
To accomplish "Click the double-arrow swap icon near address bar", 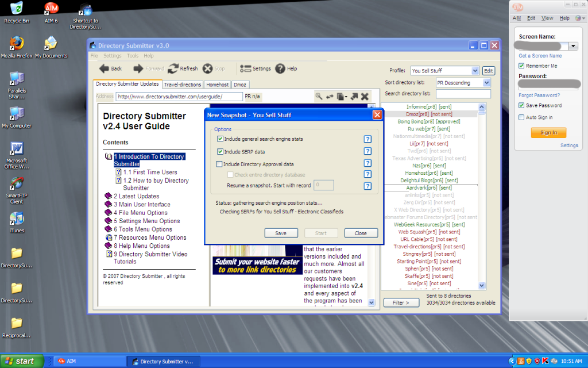I will point(330,97).
